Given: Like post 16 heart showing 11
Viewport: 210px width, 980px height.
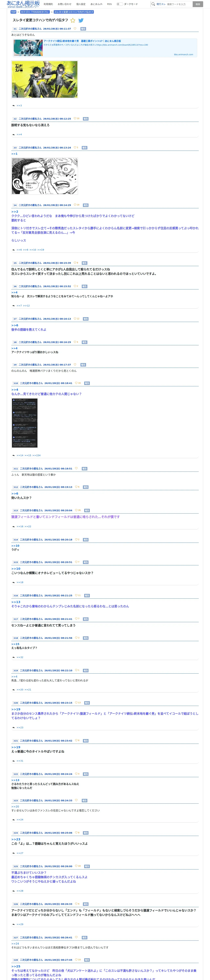Looking at the screenshot, I should pyautogui.click(x=76, y=595).
